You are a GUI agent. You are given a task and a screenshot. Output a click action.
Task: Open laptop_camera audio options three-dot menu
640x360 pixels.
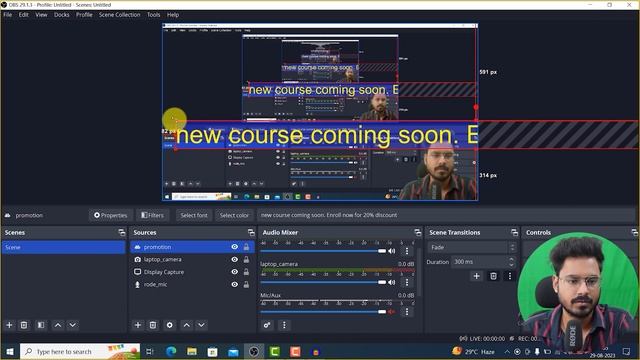point(407,282)
